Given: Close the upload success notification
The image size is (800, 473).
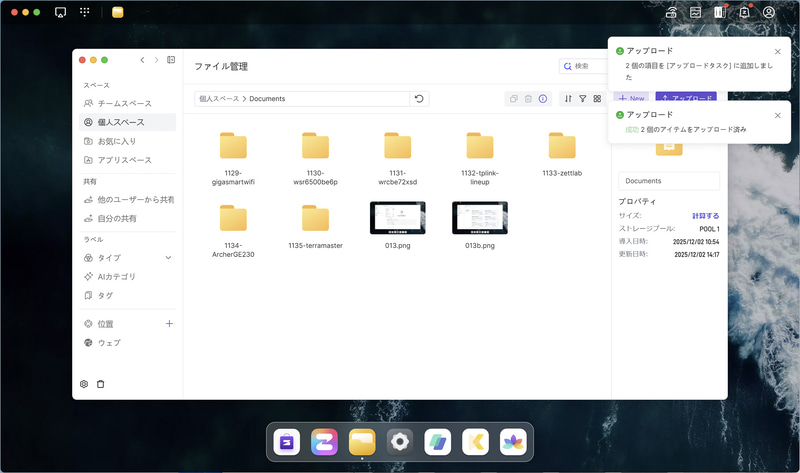Looking at the screenshot, I should click(778, 115).
